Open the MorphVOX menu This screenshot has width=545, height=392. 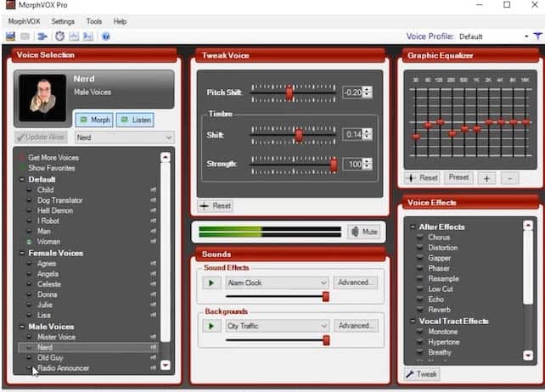point(24,21)
